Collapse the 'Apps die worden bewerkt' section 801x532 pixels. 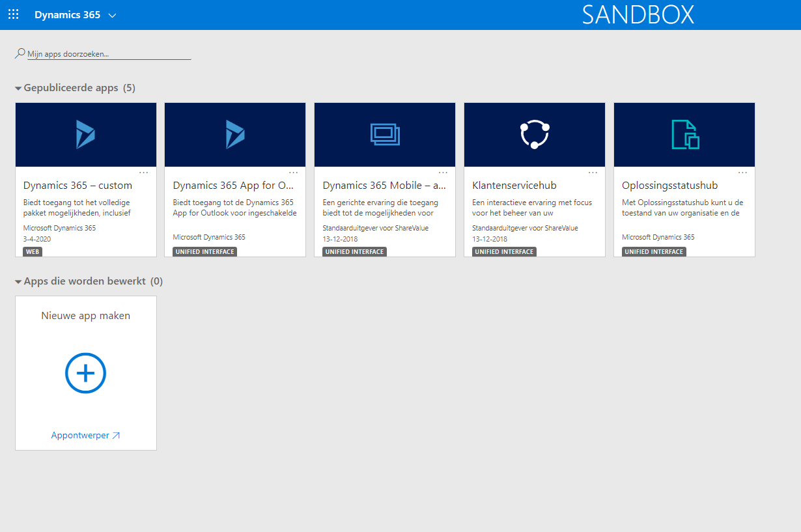click(18, 282)
